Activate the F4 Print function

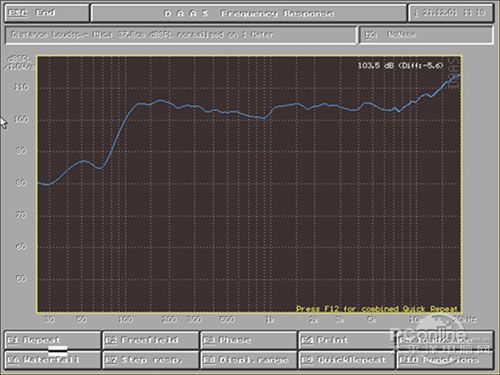pos(347,340)
